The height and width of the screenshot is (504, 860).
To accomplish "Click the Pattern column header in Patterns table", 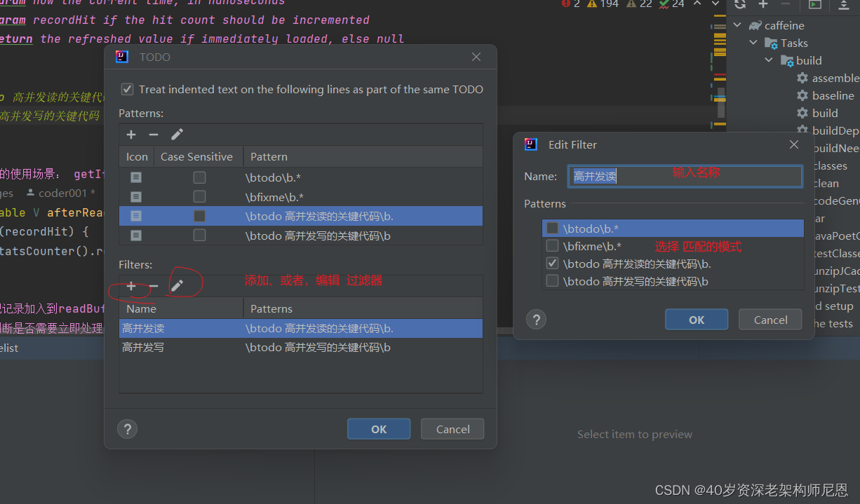I will [x=363, y=156].
